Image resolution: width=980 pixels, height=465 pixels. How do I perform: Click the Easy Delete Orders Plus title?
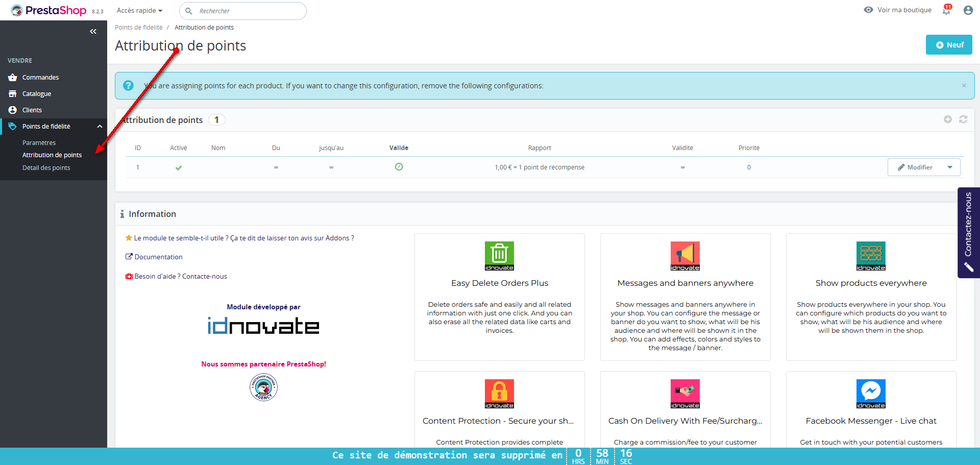pos(500,283)
